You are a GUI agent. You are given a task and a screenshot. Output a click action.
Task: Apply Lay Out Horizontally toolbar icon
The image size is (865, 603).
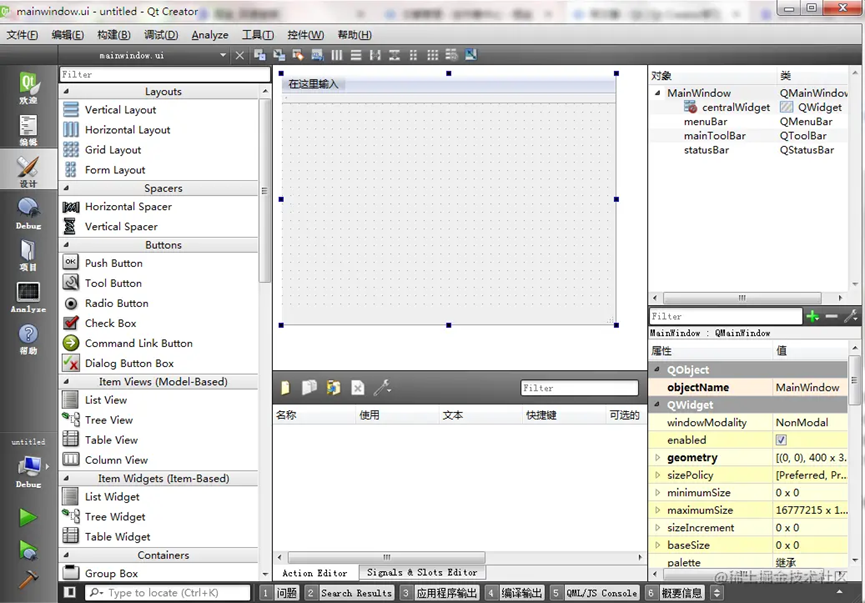337,55
